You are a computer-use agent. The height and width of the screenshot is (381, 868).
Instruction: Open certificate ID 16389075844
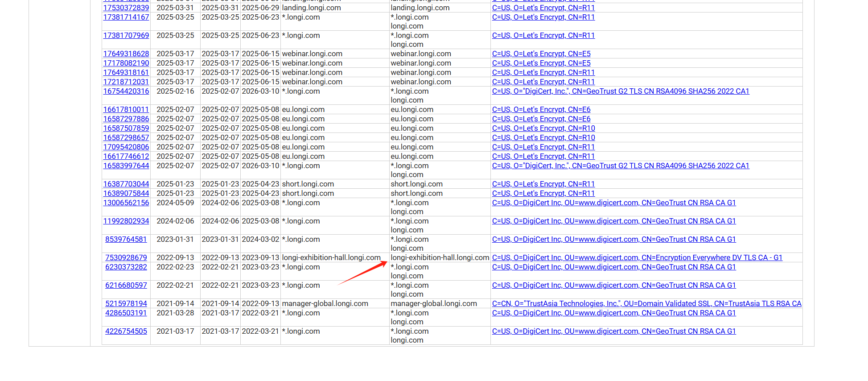(126, 193)
